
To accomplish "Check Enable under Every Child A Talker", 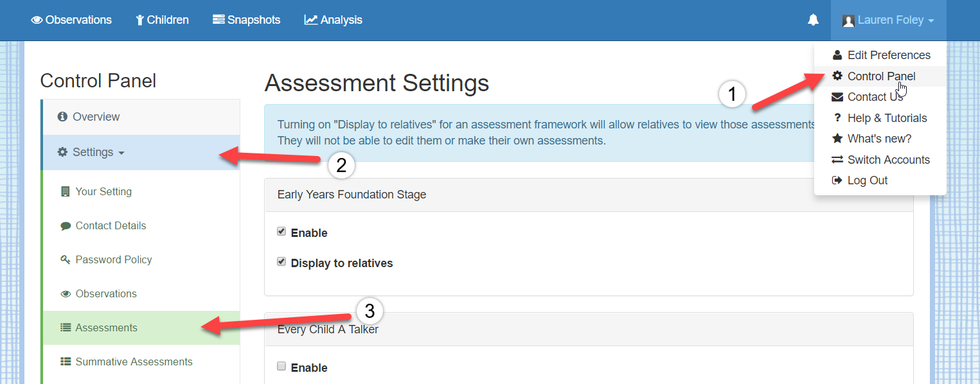I will click(281, 367).
